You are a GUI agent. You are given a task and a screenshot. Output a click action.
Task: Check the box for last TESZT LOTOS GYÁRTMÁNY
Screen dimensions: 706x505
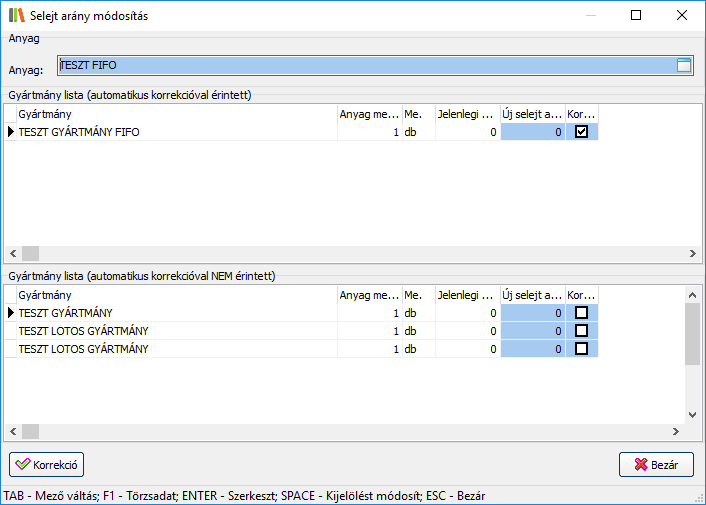click(581, 349)
